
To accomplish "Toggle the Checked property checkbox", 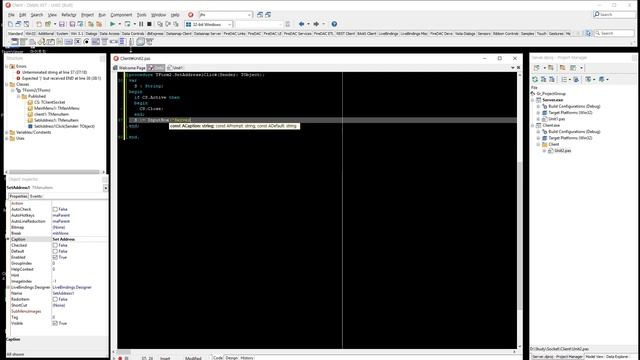I will 55,245.
